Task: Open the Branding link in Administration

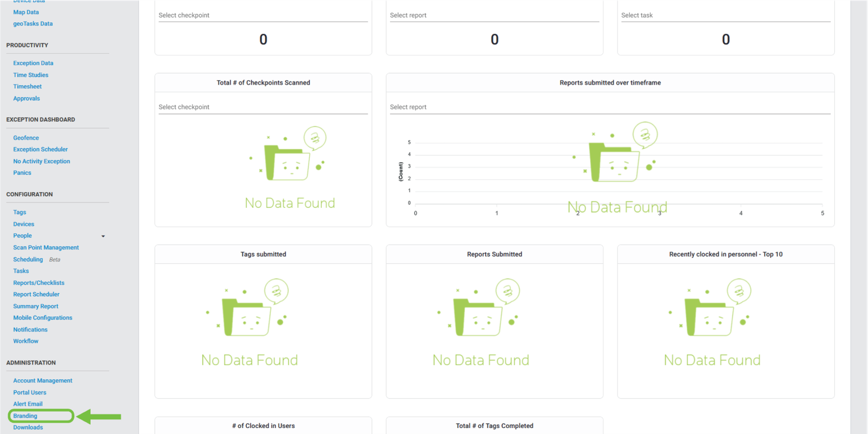Action: (25, 416)
